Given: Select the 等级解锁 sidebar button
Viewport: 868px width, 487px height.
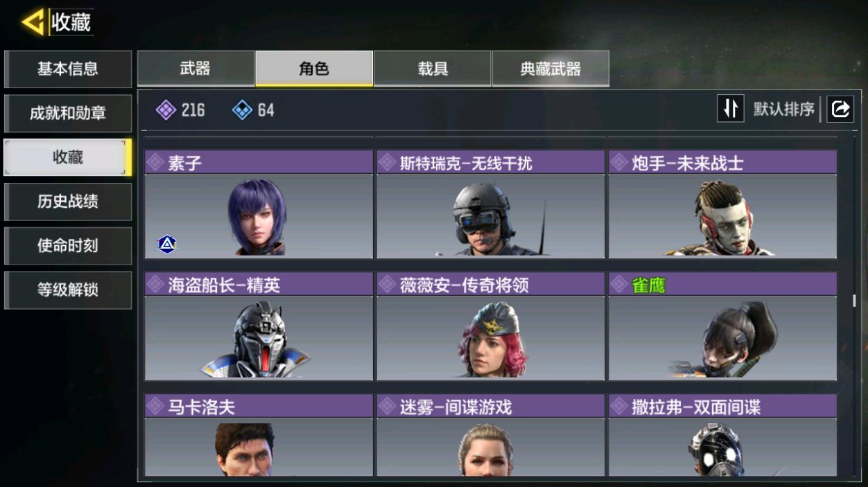Looking at the screenshot, I should (x=68, y=290).
